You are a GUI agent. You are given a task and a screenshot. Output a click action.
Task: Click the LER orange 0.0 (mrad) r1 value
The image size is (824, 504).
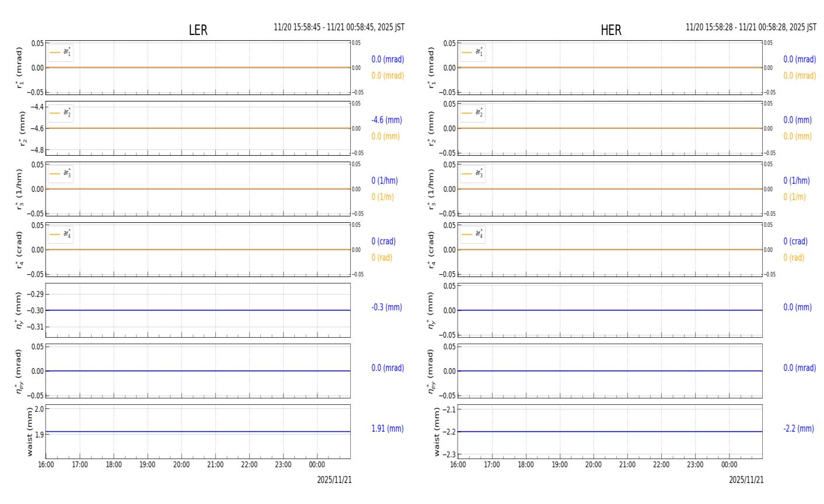point(387,76)
